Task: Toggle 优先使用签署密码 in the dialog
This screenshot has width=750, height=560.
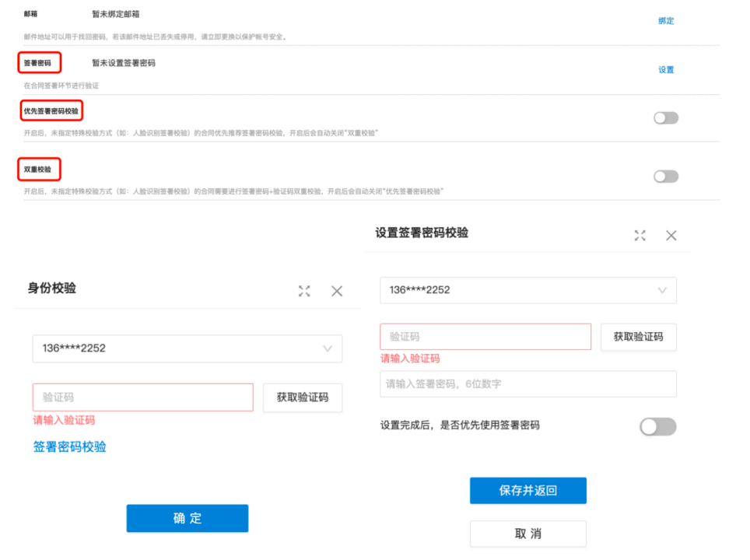Action: click(657, 426)
